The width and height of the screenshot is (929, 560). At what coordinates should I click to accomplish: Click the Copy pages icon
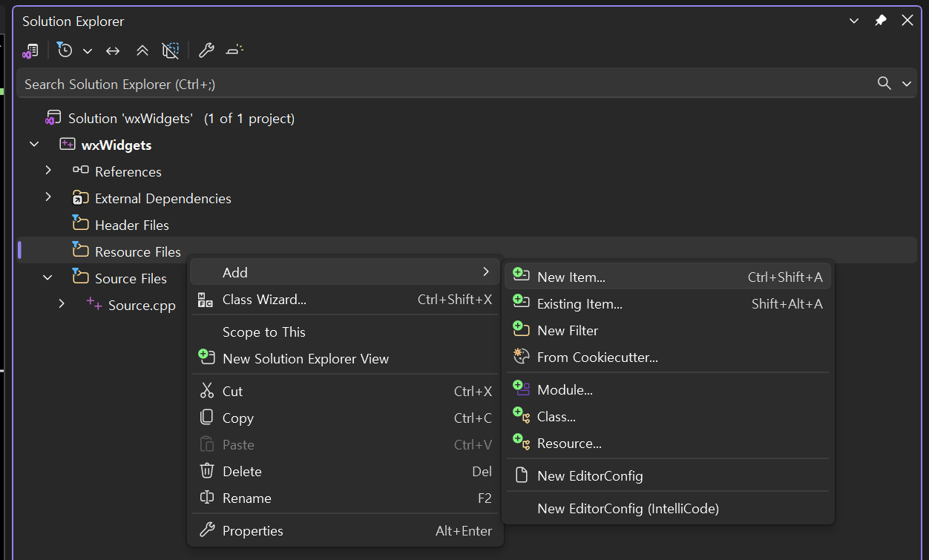pos(207,418)
